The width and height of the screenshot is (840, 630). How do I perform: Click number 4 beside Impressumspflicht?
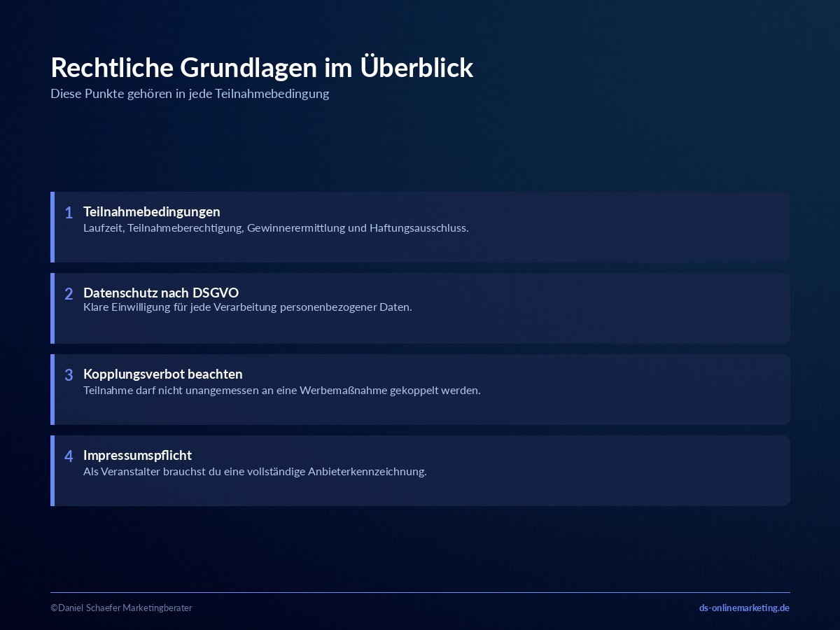[69, 456]
